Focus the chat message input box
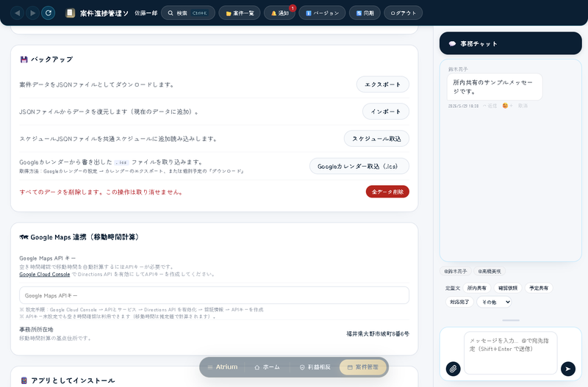Viewport: 588px width, 387px height. tap(510, 353)
